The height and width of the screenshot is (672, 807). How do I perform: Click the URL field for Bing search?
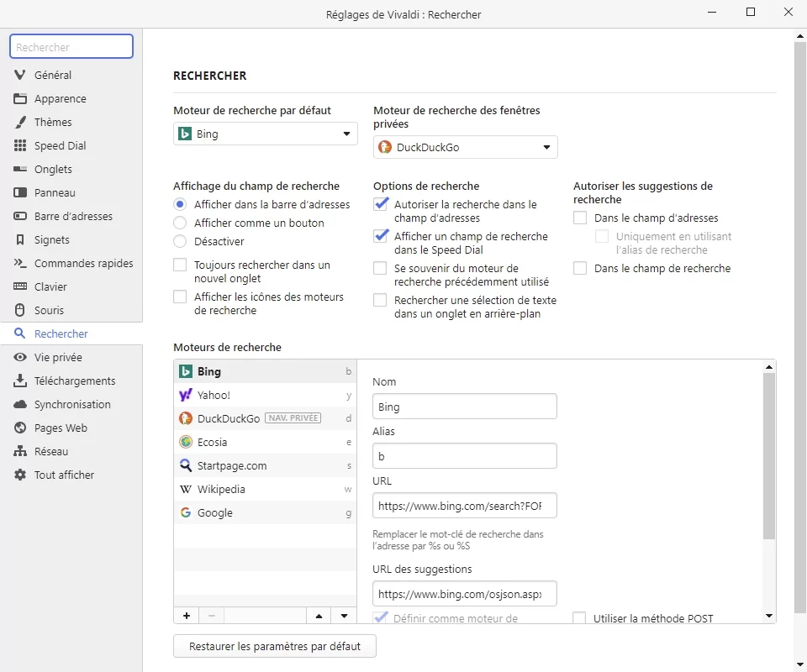coord(465,506)
